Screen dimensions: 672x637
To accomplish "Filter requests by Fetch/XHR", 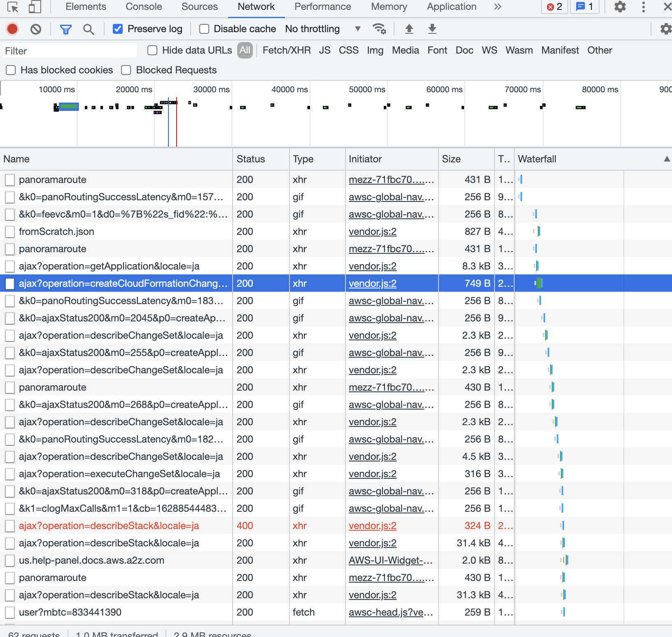I will (x=287, y=50).
